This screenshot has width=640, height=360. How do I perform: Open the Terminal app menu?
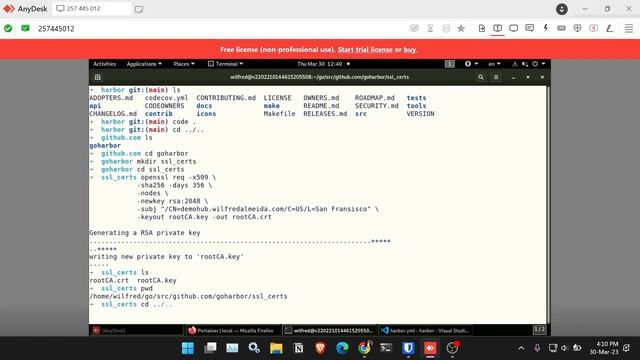point(225,64)
